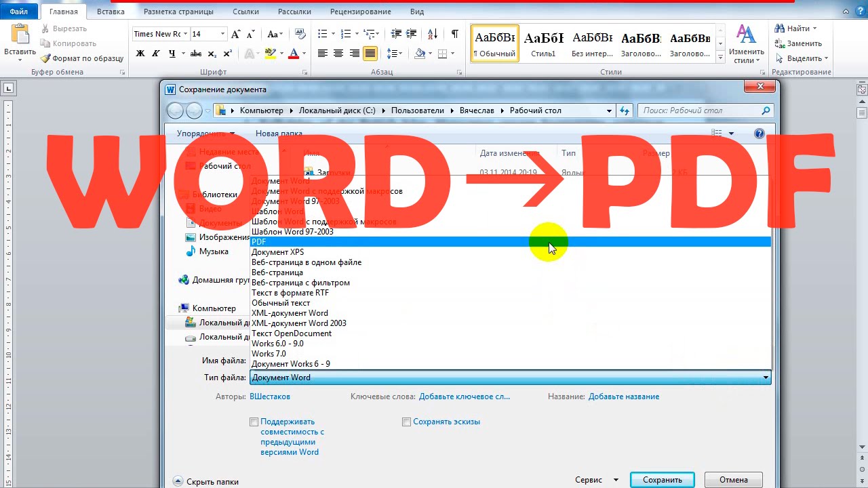Expand styles gallery arrow
Viewport: 868px width, 488px height.
coord(720,58)
